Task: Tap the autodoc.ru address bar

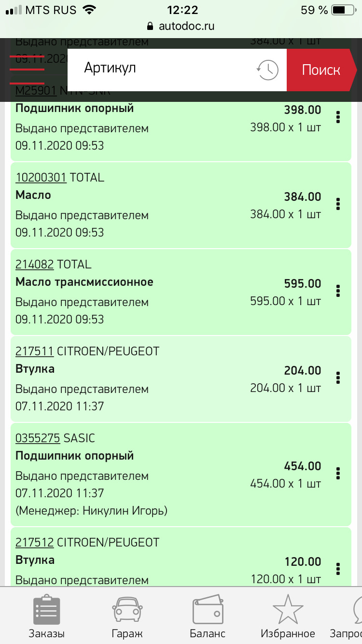Action: point(181,26)
